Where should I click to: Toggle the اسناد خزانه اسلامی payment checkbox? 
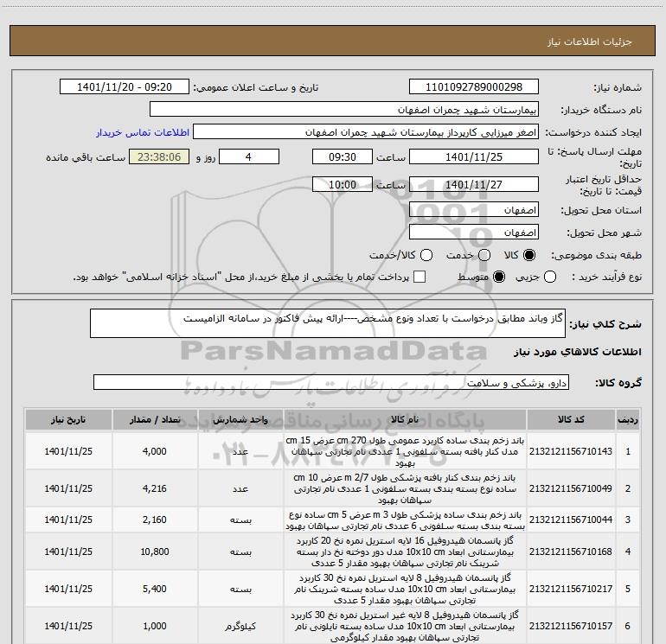pyautogui.click(x=419, y=277)
